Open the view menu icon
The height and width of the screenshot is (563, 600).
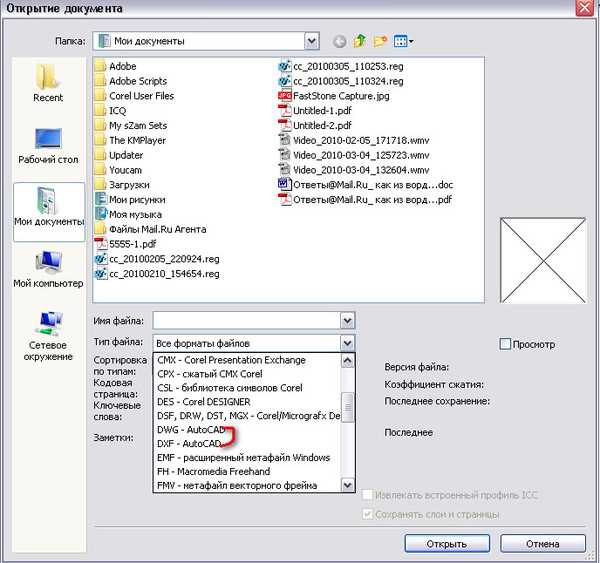pos(400,41)
